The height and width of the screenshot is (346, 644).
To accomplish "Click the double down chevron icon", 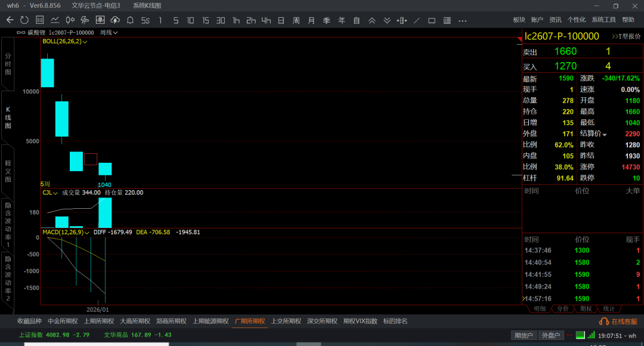I will point(387,20).
